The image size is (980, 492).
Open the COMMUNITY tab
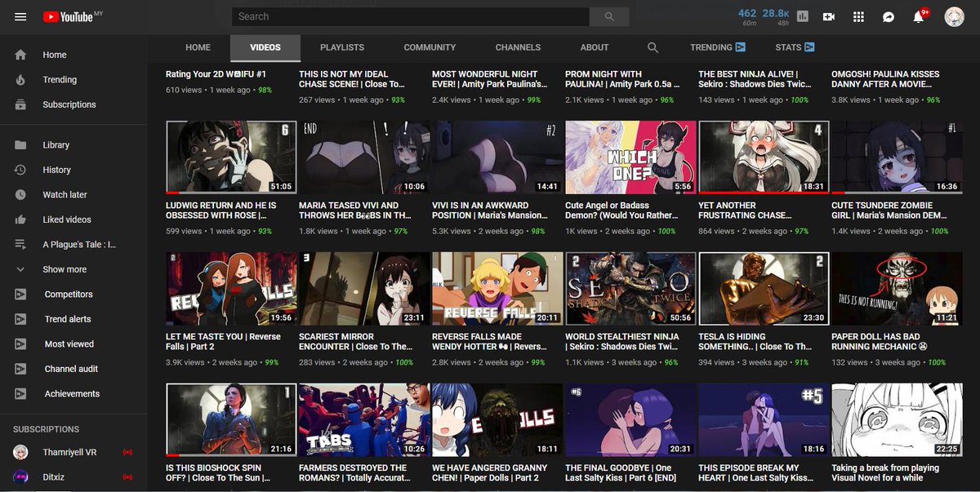[x=430, y=47]
